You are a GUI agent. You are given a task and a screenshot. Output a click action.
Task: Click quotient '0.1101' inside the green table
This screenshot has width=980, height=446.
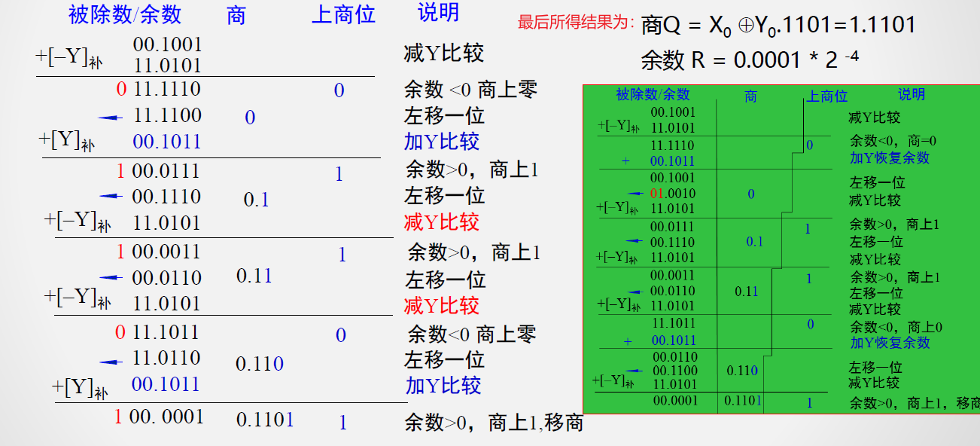743,400
